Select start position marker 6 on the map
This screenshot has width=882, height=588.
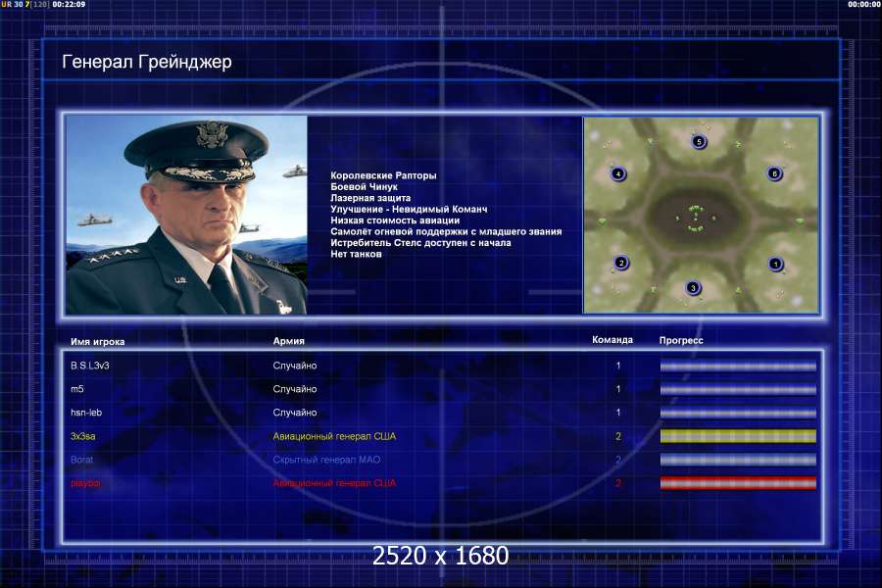pyautogui.click(x=774, y=173)
